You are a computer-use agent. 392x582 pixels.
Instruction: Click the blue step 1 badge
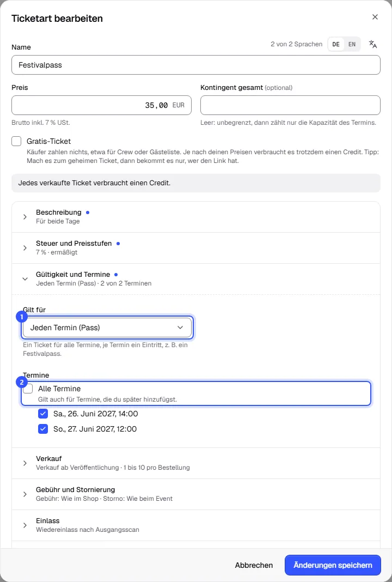pyautogui.click(x=22, y=317)
